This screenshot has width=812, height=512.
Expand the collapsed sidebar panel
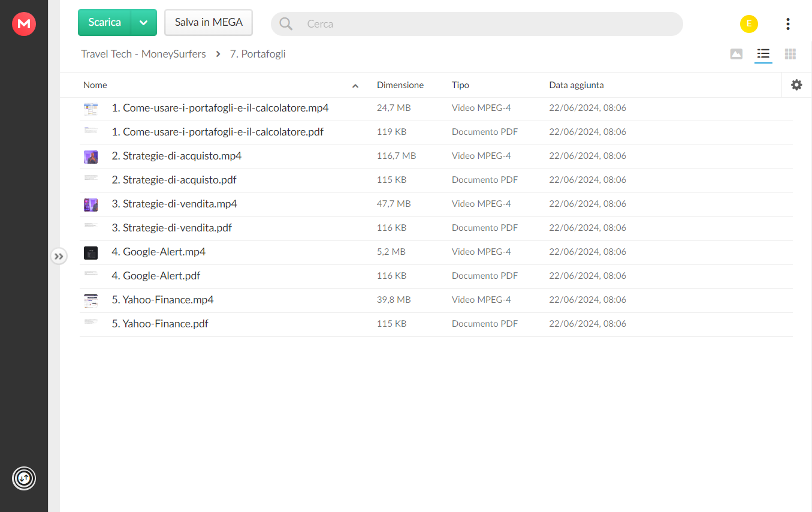point(58,257)
